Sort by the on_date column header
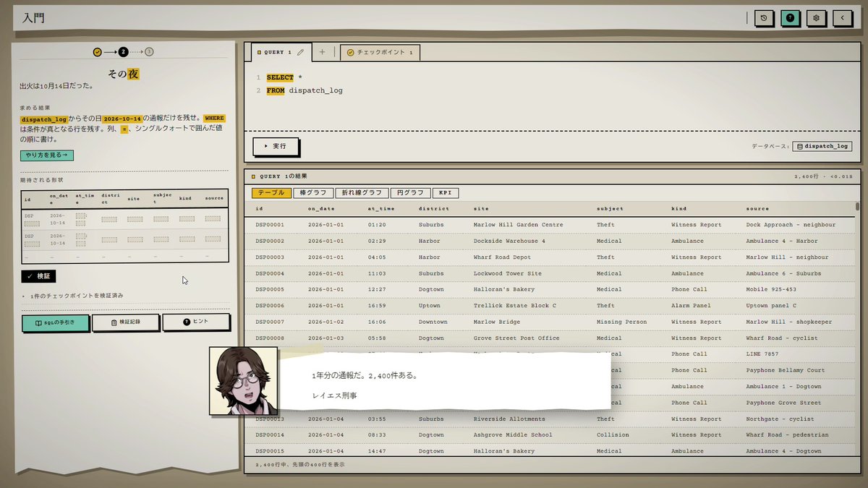This screenshot has height=488, width=868. [x=321, y=208]
